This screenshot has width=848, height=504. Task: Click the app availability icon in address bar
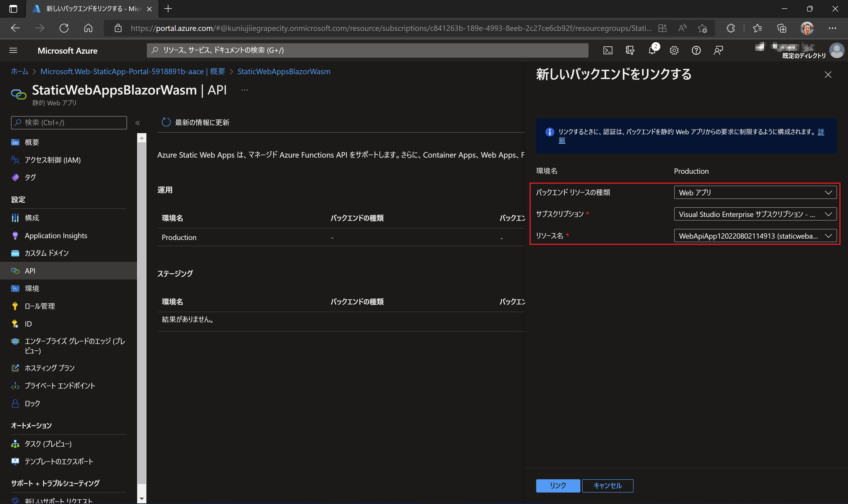point(662,28)
